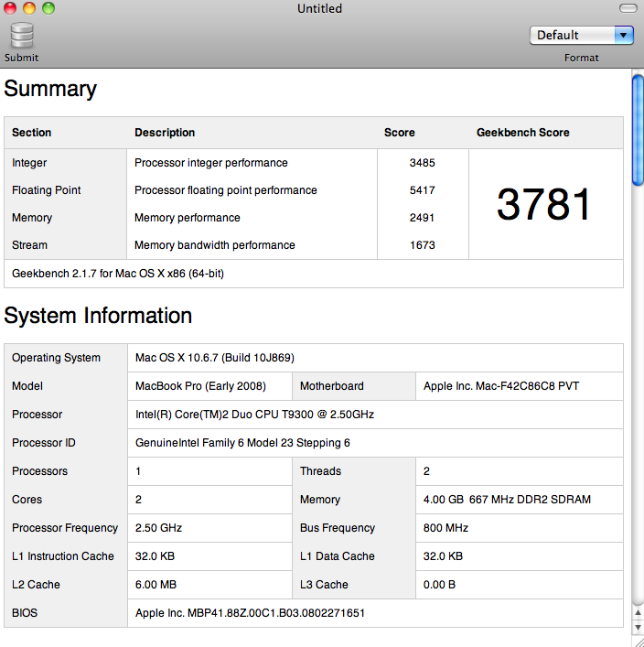The height and width of the screenshot is (647, 644).
Task: Click the Floating Point score 5417
Action: (422, 190)
